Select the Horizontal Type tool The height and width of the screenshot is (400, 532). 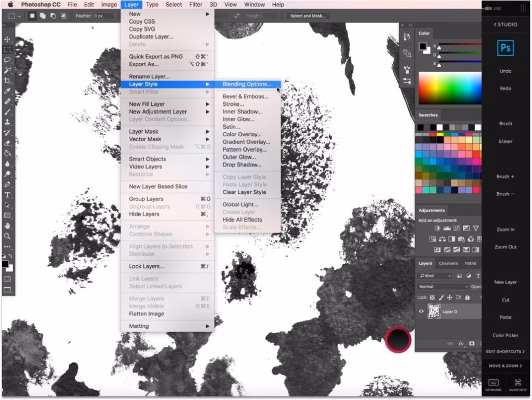point(7,195)
